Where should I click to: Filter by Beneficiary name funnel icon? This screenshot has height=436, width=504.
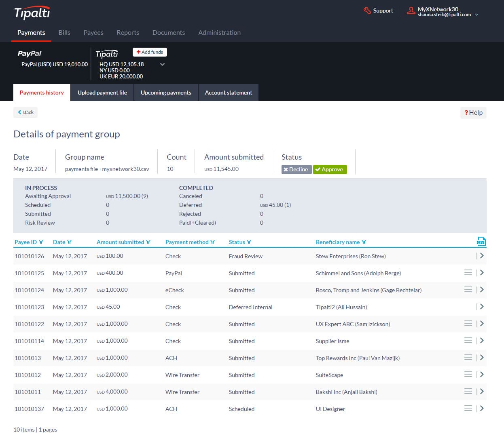(x=364, y=242)
